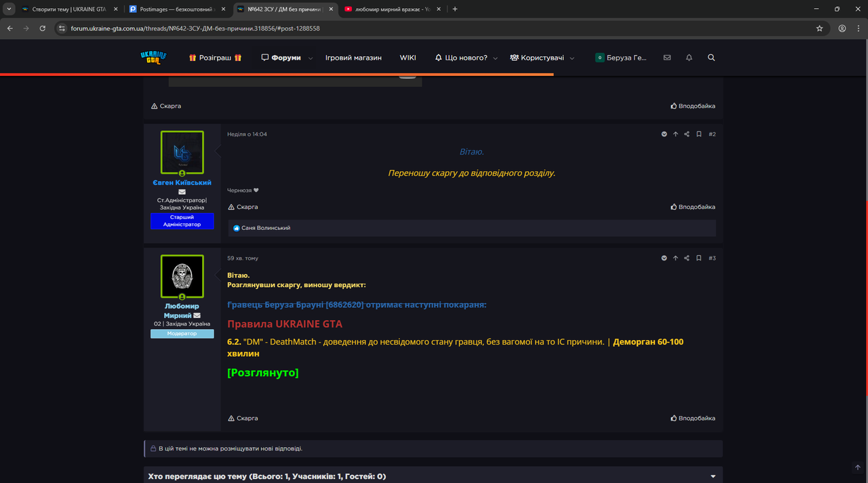Go back in browser history

[x=10, y=28]
